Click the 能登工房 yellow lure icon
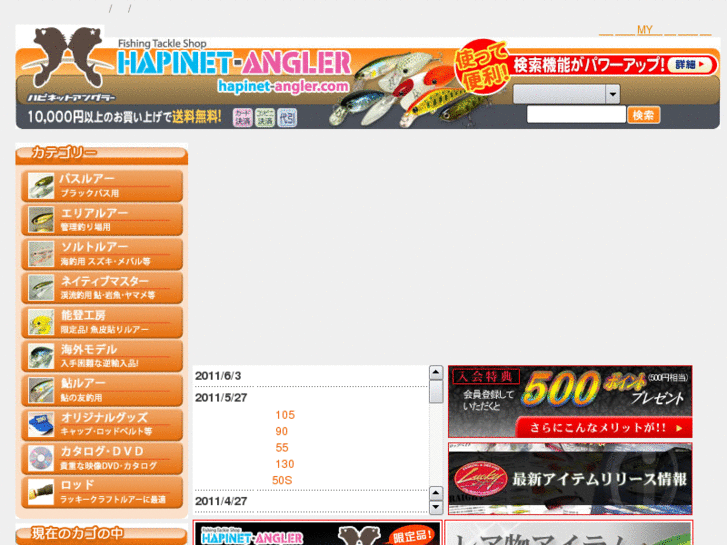Screen dimensions: 727x545 click(41, 322)
